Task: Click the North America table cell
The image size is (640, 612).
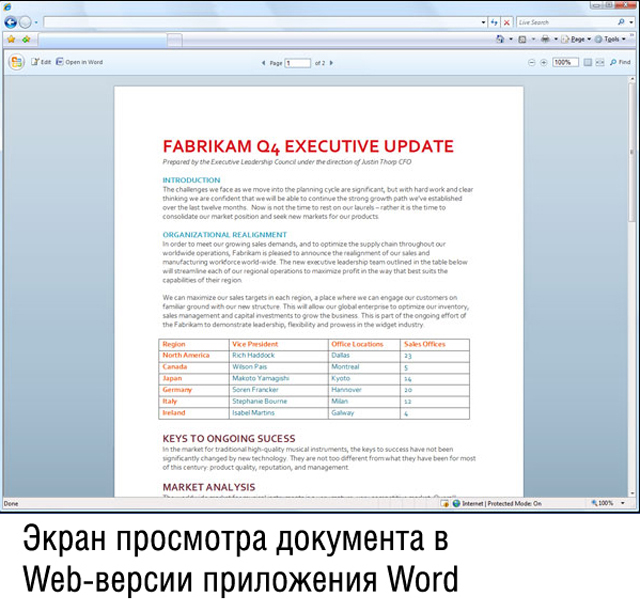Action: click(194, 356)
